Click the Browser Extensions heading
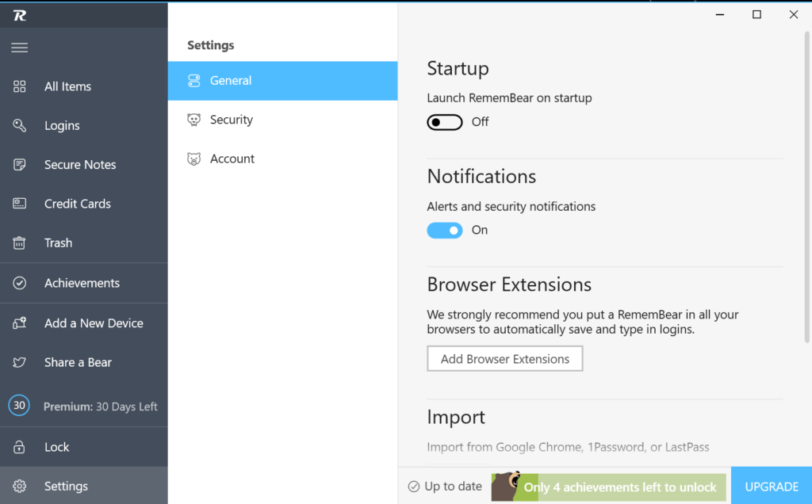The image size is (812, 504). coord(509,284)
